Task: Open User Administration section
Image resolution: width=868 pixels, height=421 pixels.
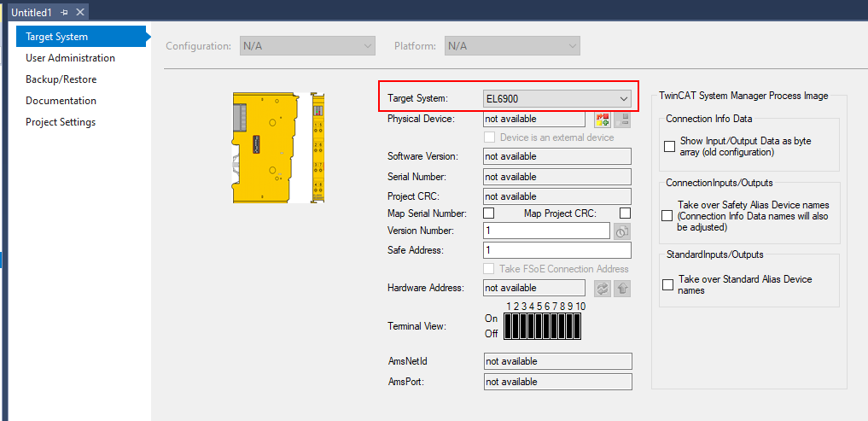Action: click(70, 57)
